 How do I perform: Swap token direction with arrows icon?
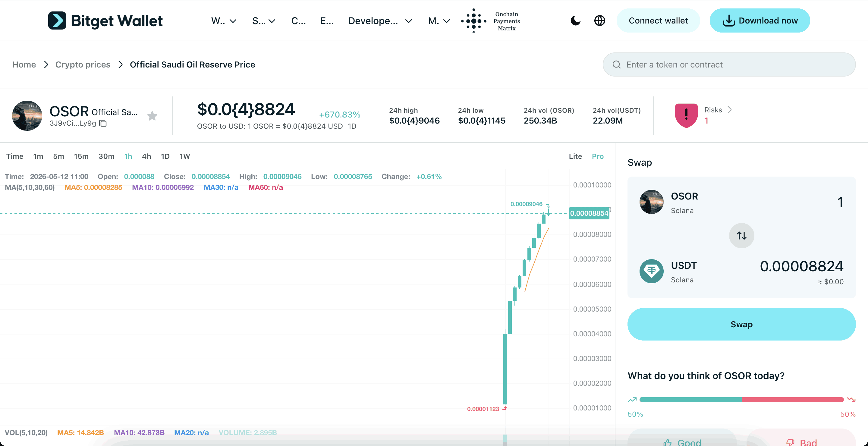pos(741,235)
